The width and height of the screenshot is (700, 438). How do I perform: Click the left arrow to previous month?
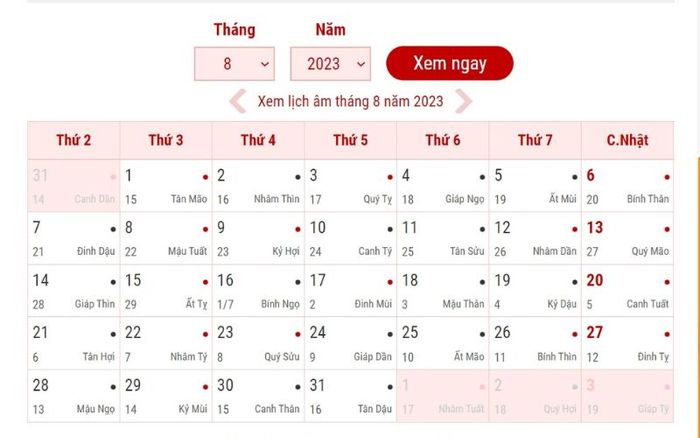point(238,101)
